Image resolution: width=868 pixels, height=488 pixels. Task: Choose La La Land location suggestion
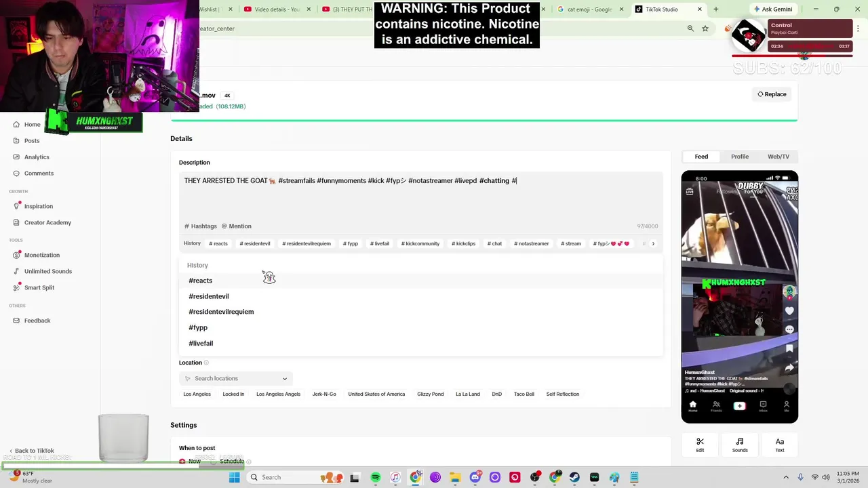click(467, 394)
